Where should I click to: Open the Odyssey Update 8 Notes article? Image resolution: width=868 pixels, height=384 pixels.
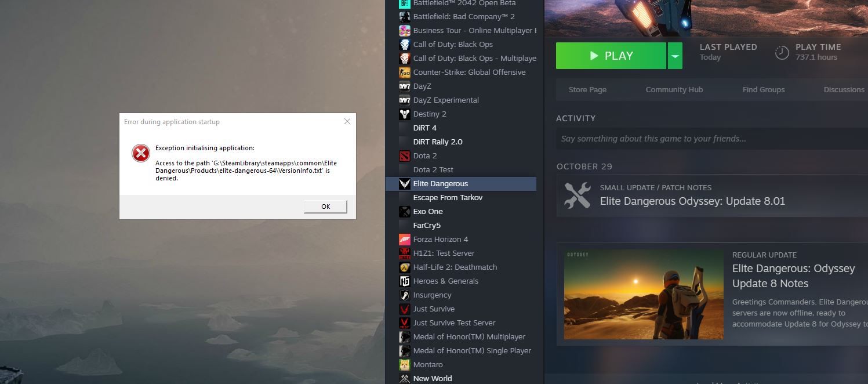click(793, 276)
